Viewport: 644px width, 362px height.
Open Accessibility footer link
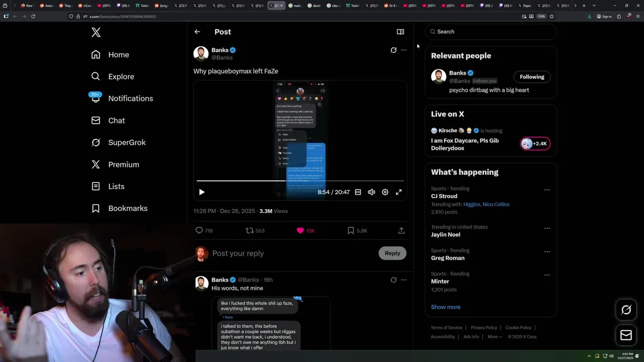point(443,337)
